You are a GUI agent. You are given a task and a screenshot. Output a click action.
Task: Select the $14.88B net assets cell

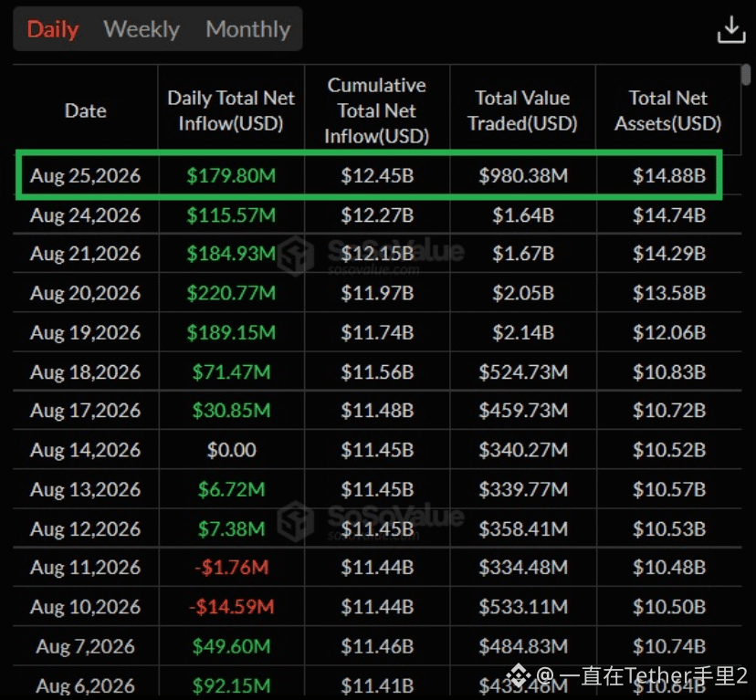pos(669,175)
